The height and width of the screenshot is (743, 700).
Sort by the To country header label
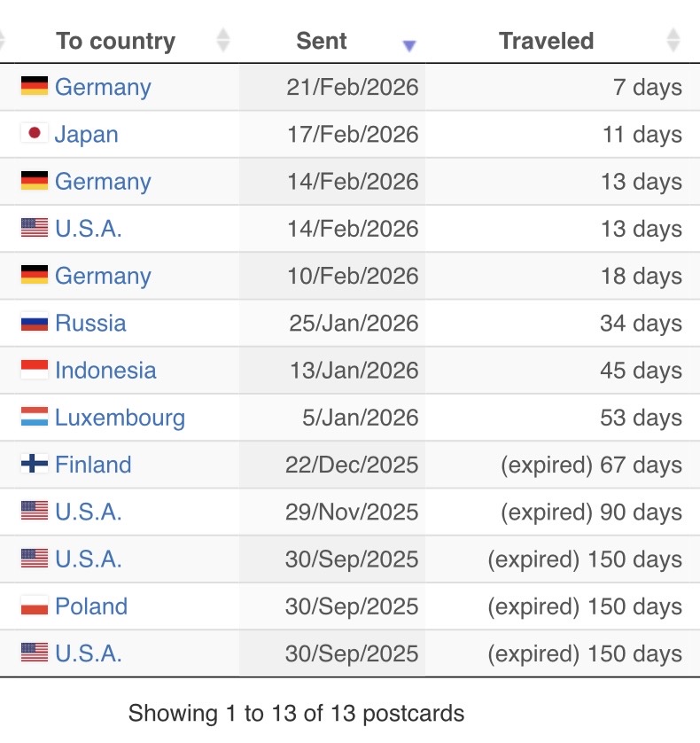click(x=115, y=41)
